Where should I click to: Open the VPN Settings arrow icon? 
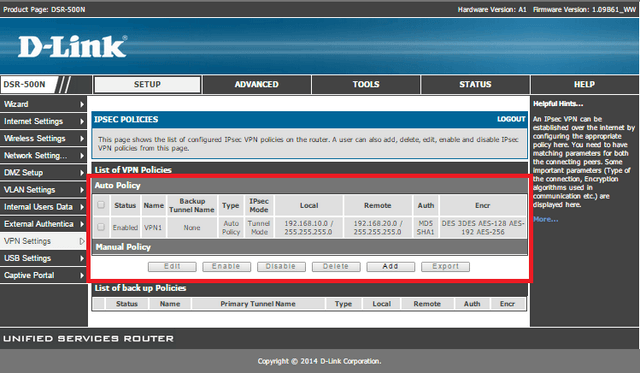coord(82,241)
